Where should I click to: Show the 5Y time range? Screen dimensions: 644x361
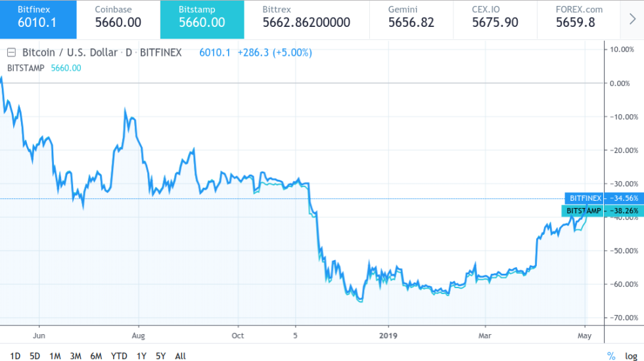161,356
